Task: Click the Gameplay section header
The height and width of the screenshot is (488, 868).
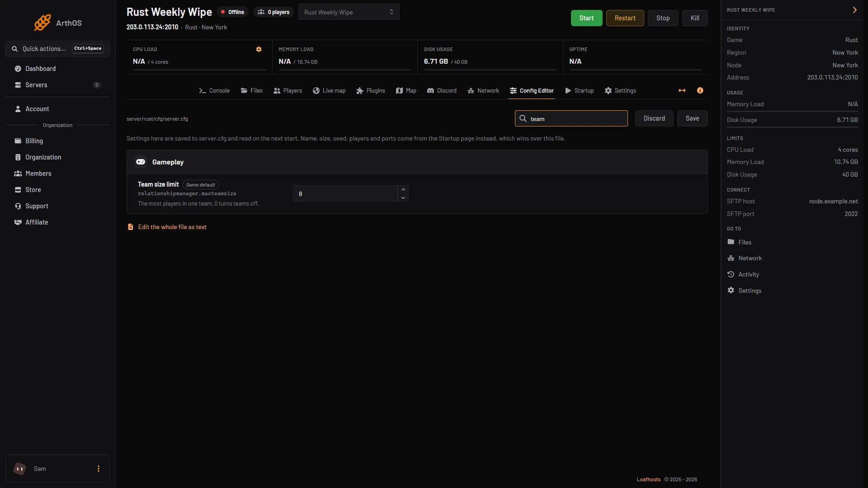Action: (417, 162)
